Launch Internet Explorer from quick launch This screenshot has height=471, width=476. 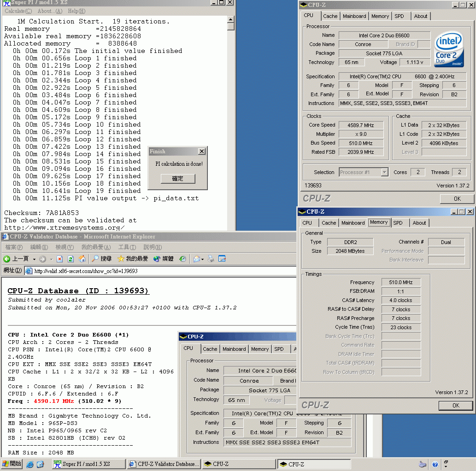tap(30, 465)
